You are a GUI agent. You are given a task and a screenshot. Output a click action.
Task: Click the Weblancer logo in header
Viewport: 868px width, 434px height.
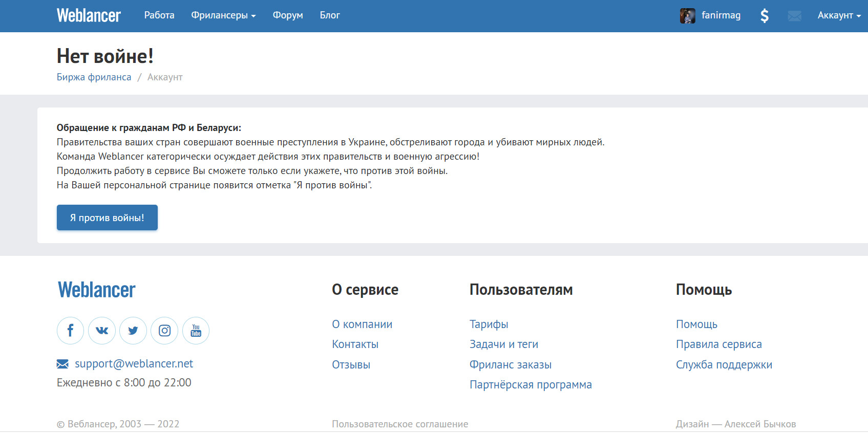(x=89, y=15)
